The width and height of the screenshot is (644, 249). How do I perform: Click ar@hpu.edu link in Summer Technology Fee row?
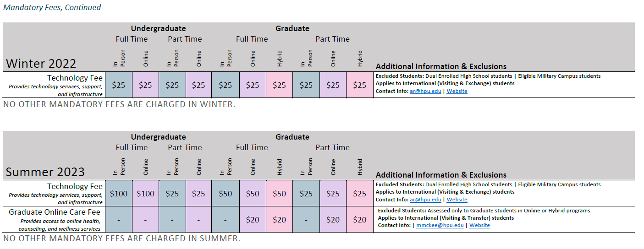[425, 200]
